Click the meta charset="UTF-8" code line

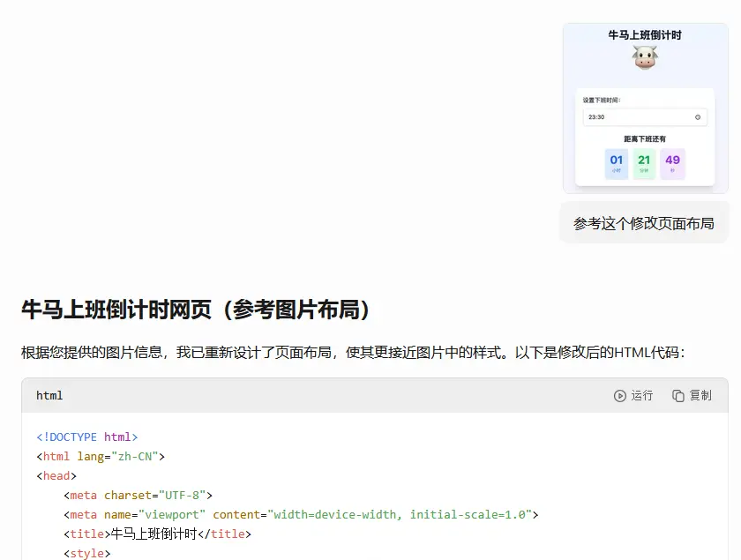[138, 496]
